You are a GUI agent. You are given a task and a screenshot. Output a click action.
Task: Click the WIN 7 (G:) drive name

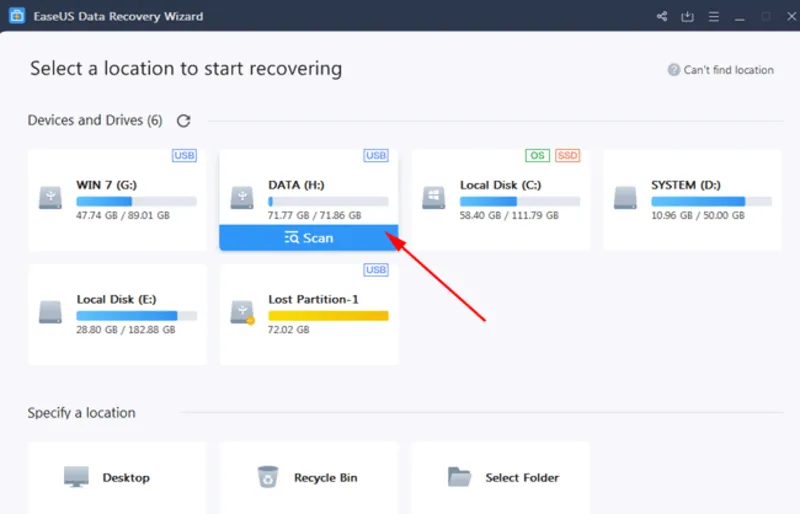pyautogui.click(x=107, y=185)
